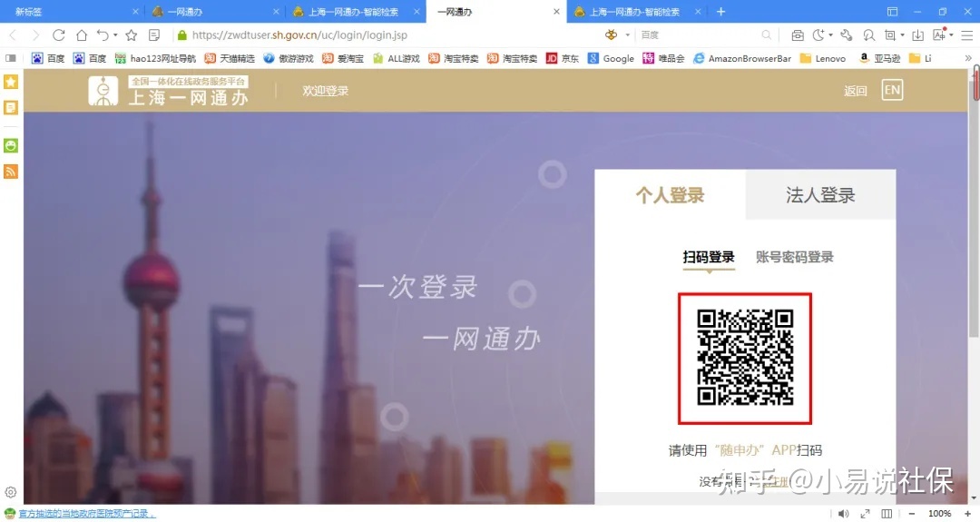980x522 pixels.
Task: Open the wrench tools icon
Action: [847, 35]
